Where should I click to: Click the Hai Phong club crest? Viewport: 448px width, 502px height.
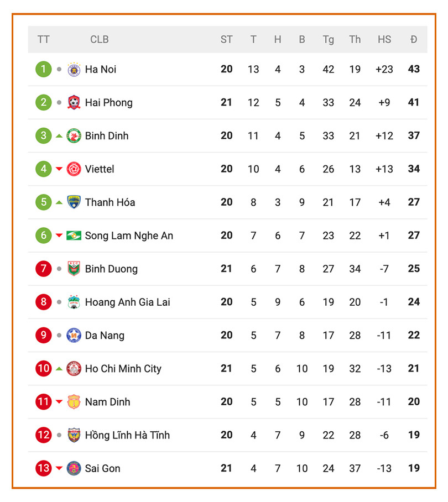click(74, 103)
